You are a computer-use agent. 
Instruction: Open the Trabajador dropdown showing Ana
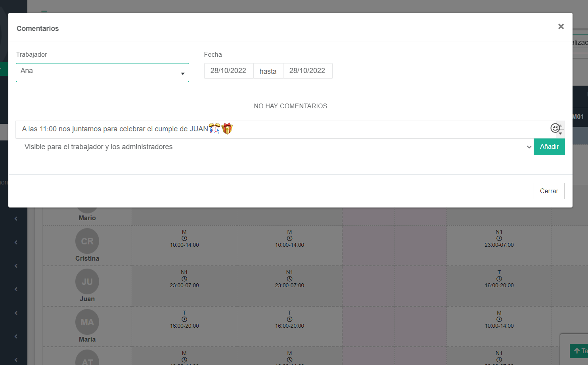click(102, 73)
